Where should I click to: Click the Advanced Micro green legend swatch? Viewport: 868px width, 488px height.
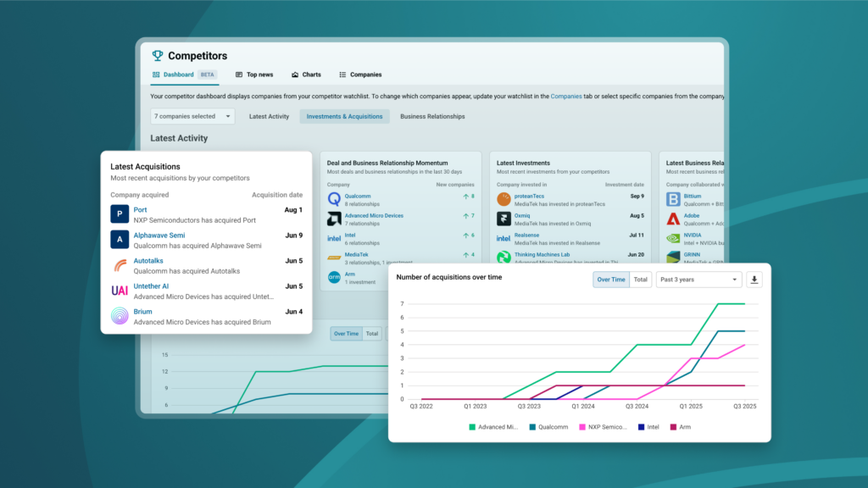point(472,427)
